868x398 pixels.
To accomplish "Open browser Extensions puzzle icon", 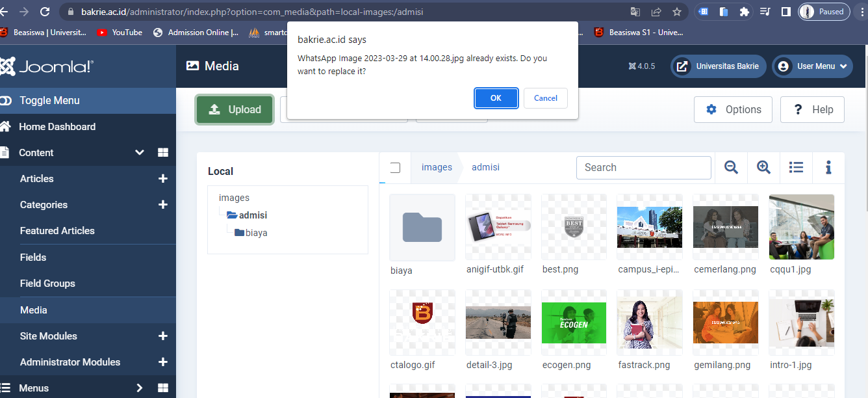I will [745, 12].
